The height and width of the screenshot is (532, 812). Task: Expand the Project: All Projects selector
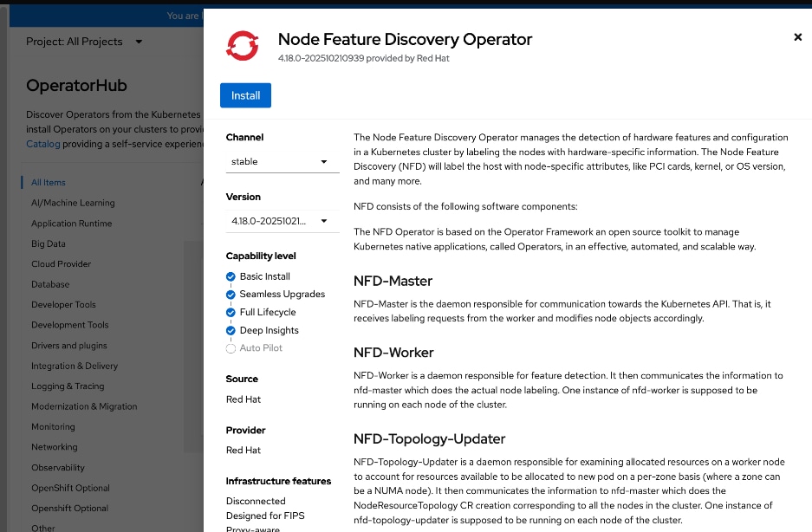pyautogui.click(x=84, y=42)
